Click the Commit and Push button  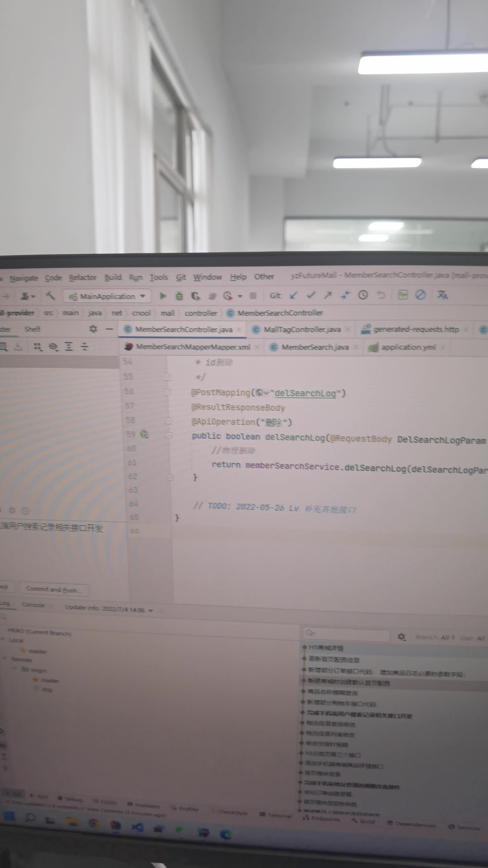click(x=54, y=589)
